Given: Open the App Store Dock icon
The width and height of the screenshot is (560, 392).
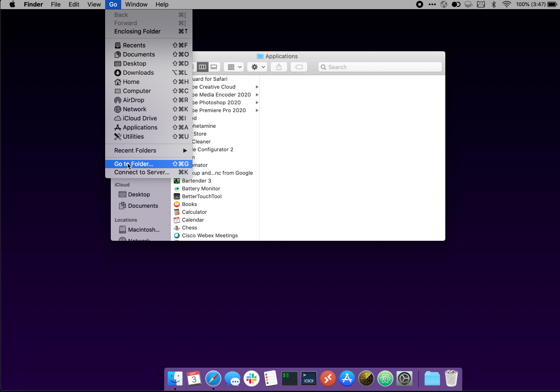Looking at the screenshot, I should (x=347, y=379).
